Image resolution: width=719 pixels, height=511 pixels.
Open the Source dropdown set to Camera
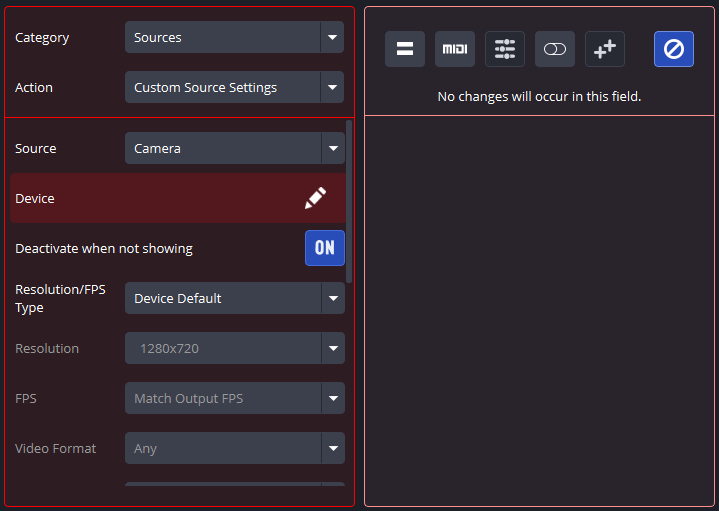coord(234,148)
